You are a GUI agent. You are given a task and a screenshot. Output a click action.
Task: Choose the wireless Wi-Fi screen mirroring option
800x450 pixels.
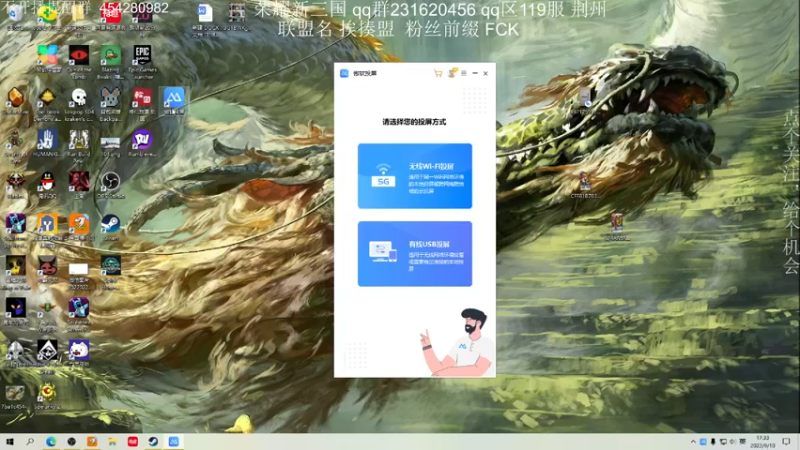[x=415, y=176]
